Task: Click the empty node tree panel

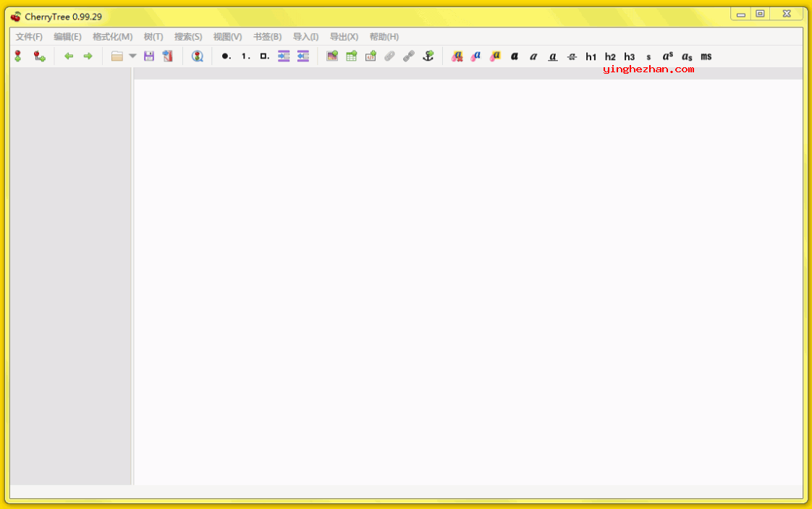Action: click(70, 276)
